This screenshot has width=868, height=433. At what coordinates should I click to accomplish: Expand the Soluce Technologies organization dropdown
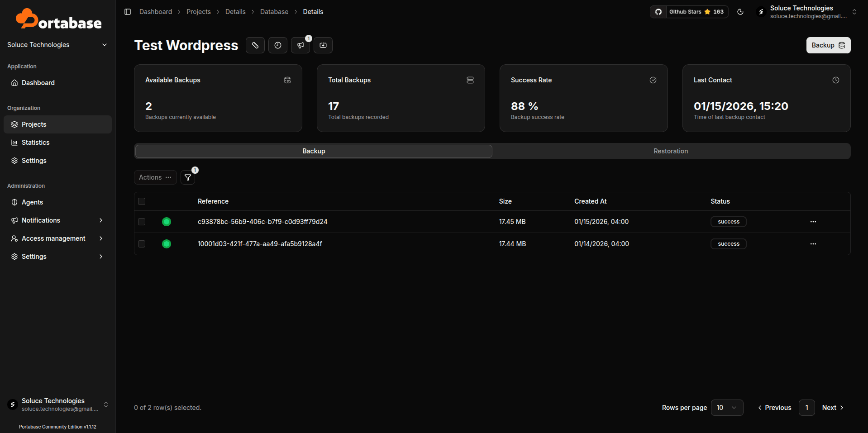tap(57, 45)
